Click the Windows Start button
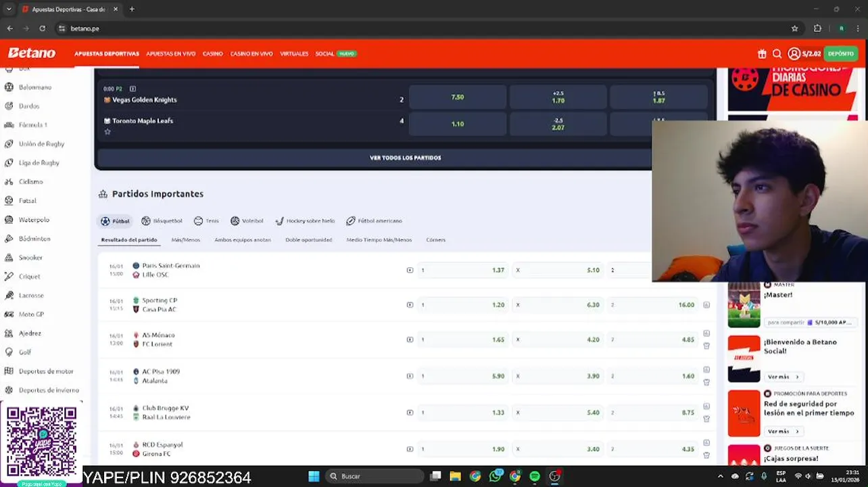 pyautogui.click(x=314, y=476)
